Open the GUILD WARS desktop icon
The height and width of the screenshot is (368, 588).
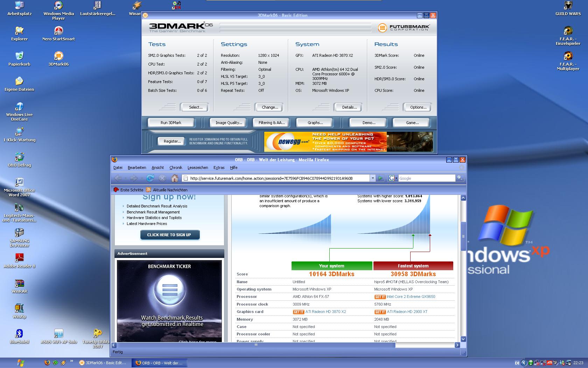(568, 9)
